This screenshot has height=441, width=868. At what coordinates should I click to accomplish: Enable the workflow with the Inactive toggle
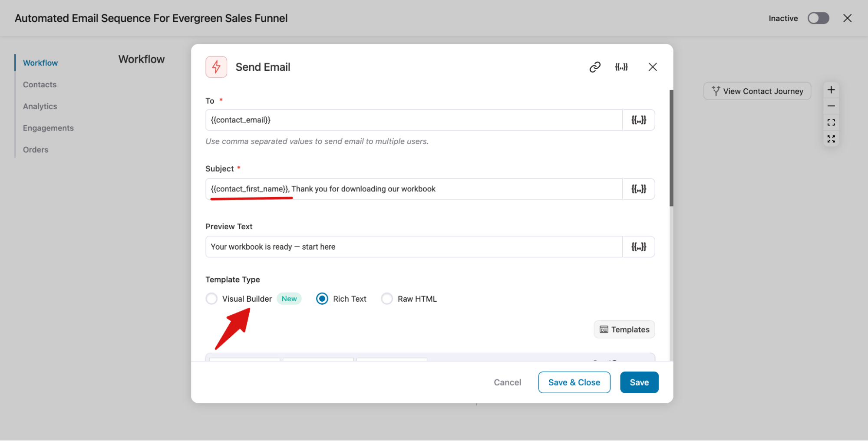pos(818,18)
